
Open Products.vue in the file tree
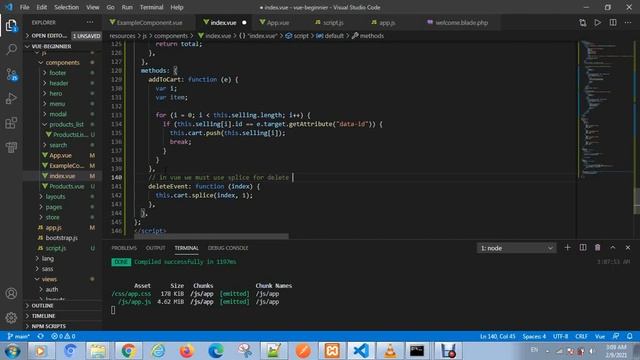coord(67,186)
